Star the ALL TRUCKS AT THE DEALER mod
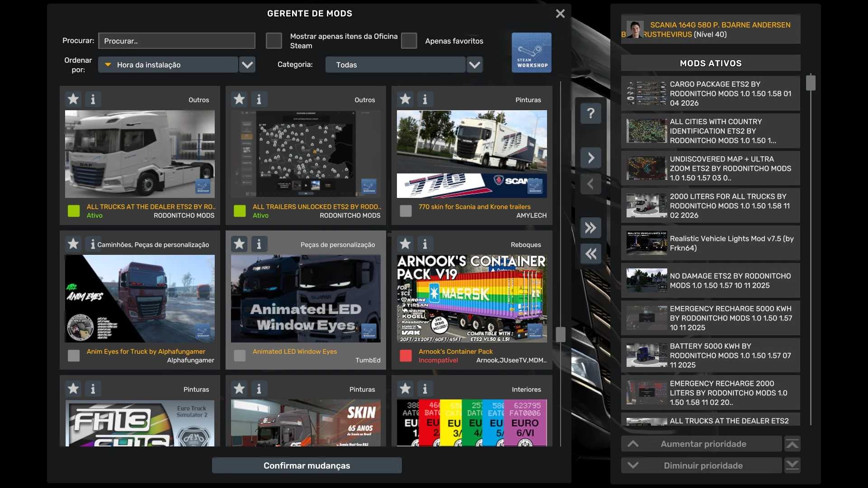 tap(73, 99)
